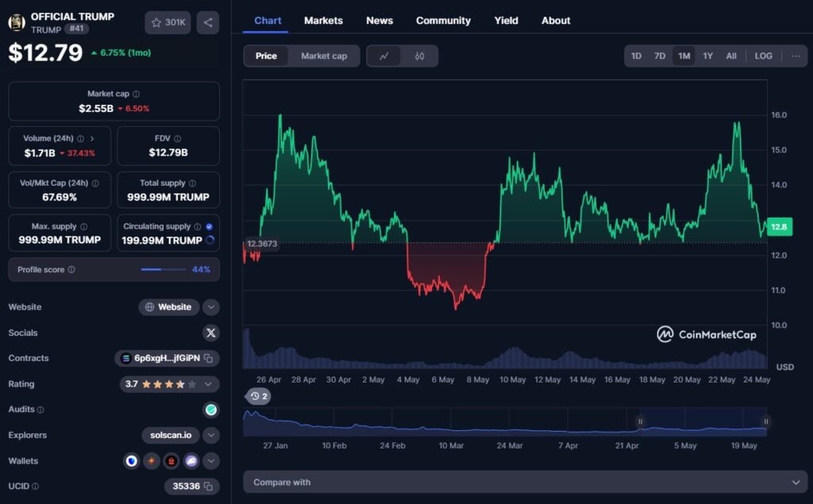Expand the Explorers dropdown
Image resolution: width=813 pixels, height=504 pixels.
coord(210,435)
